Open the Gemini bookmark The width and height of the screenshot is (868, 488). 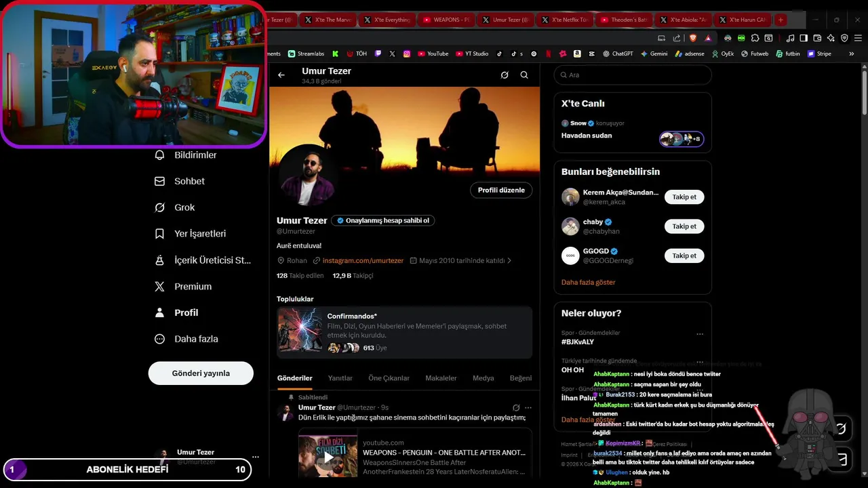(654, 54)
